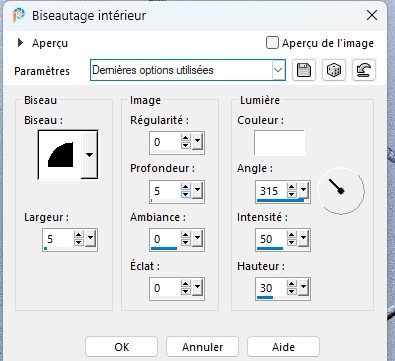Increase Profondeur value with up arrow
This screenshot has width=395, height=361.
[x=186, y=187]
